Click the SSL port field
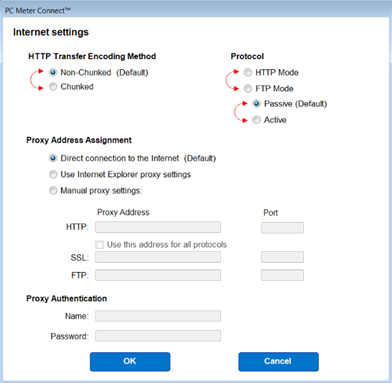Viewport: 392px width, 383px height. pos(282,257)
